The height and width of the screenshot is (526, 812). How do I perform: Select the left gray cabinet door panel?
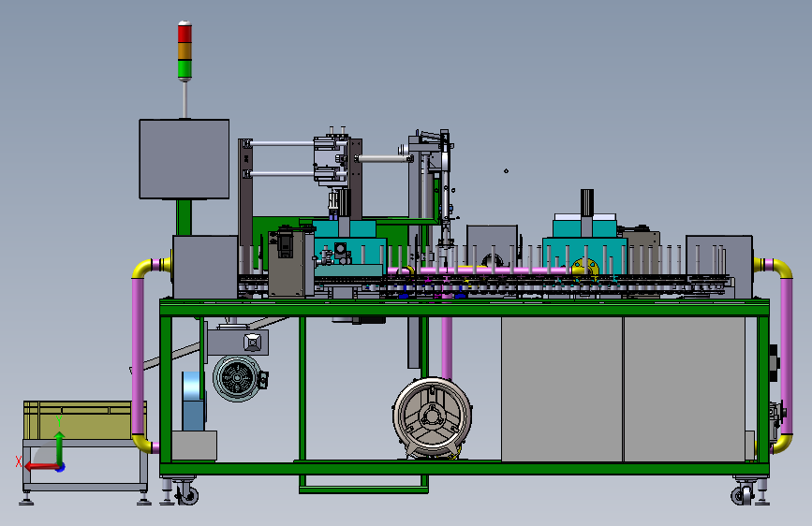561,389
